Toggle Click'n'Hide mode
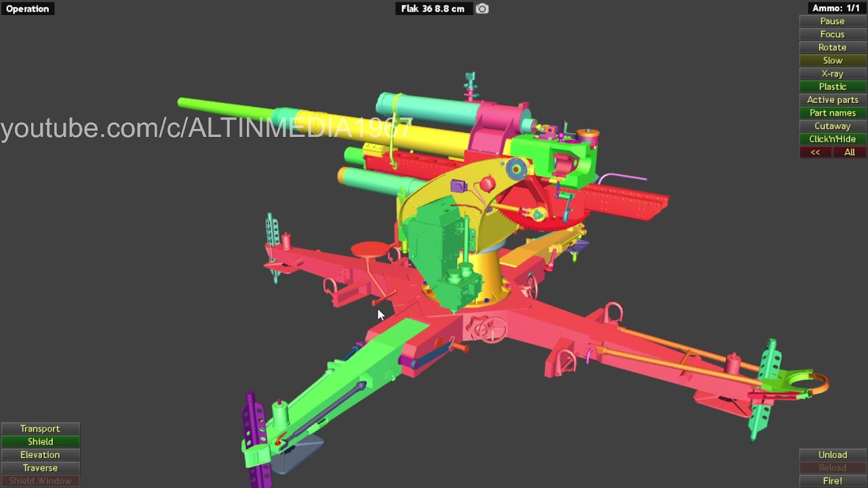868x488 pixels. 832,139
